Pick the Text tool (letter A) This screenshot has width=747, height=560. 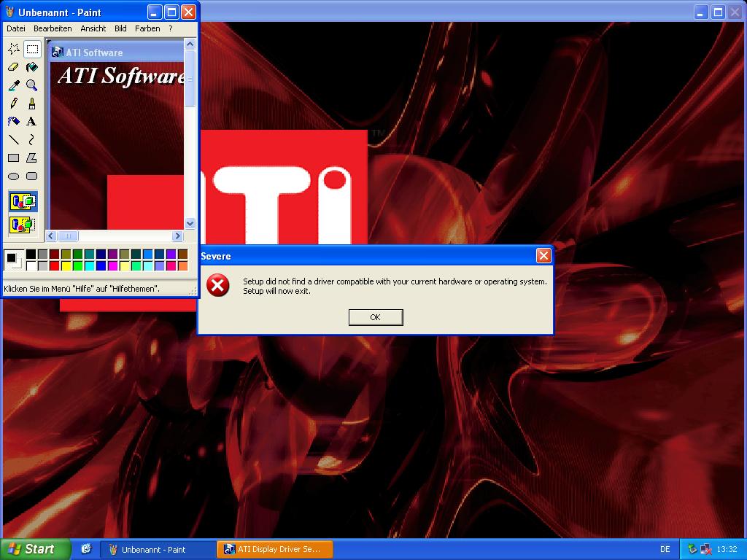[x=32, y=122]
